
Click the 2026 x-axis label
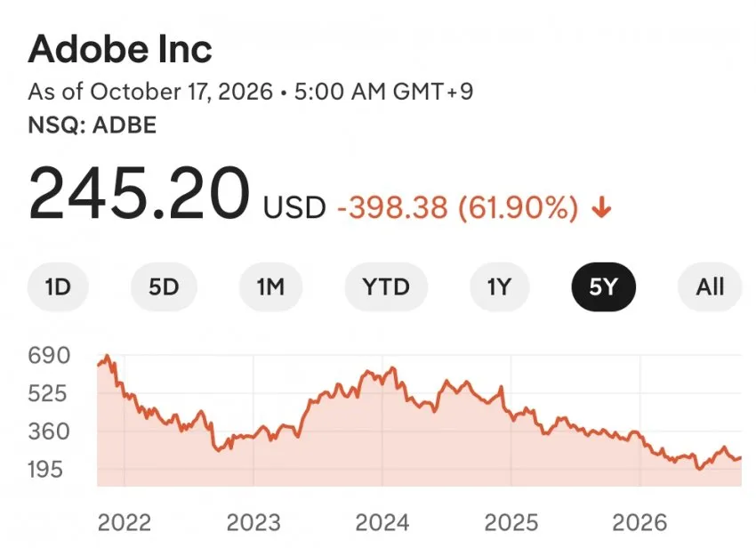coord(639,522)
